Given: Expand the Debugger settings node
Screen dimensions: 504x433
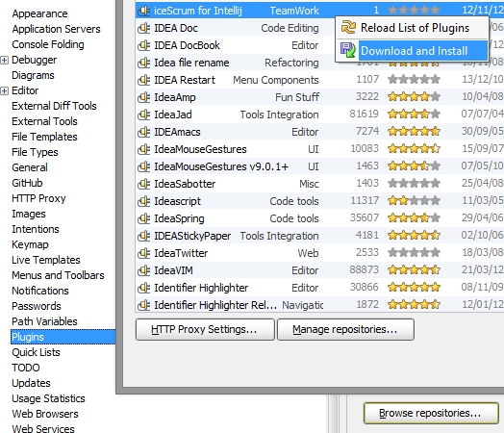Looking at the screenshot, I should tap(4, 60).
